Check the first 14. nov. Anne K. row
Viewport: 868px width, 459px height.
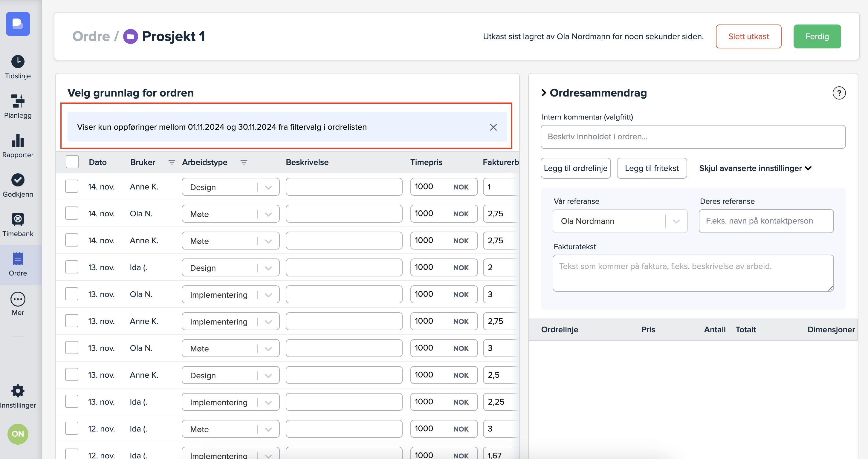pyautogui.click(x=71, y=186)
